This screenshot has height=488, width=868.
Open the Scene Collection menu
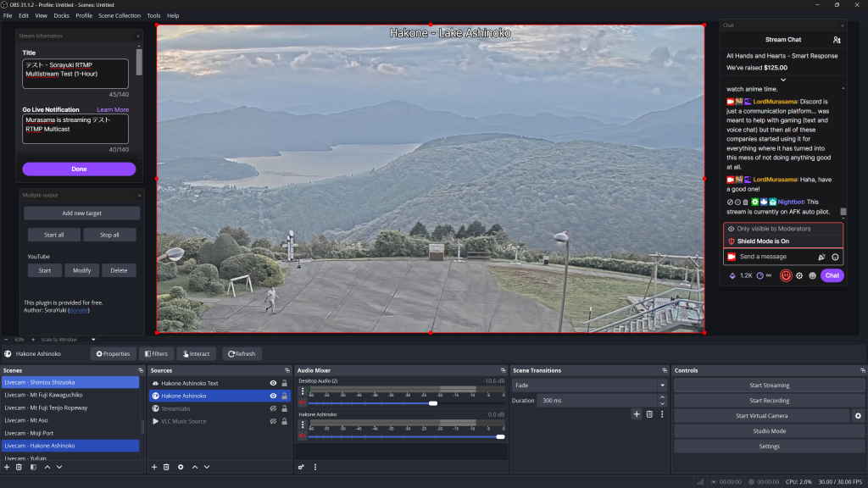120,15
